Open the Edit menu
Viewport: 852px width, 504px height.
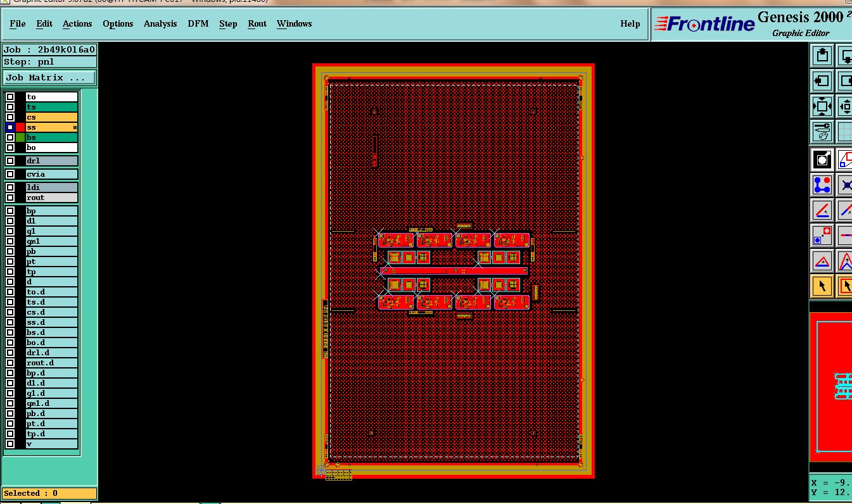tap(44, 23)
